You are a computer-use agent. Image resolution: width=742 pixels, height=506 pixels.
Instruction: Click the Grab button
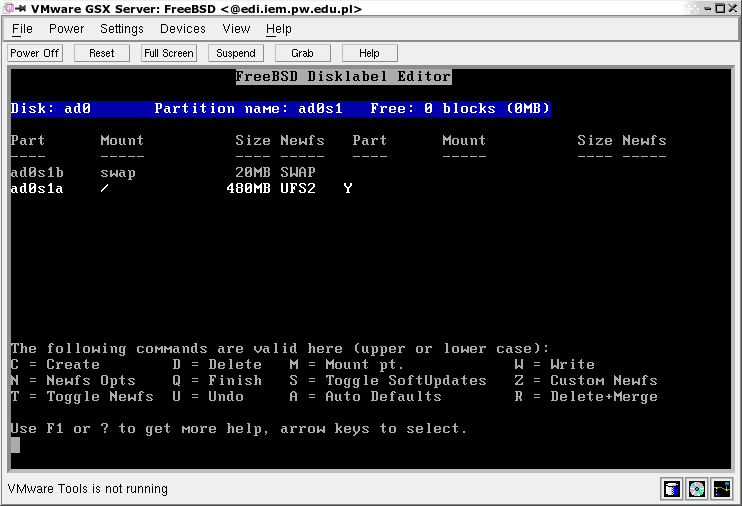point(302,53)
